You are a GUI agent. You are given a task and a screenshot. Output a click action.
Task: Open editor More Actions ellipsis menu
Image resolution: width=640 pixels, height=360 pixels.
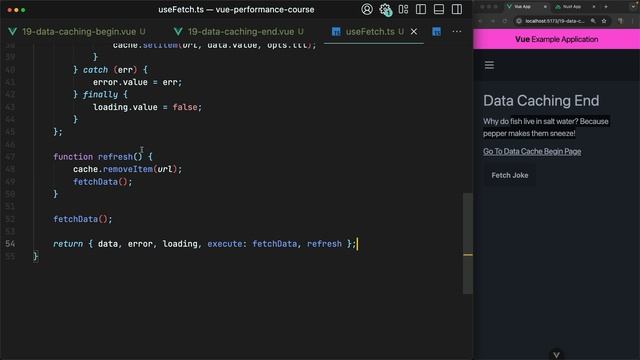[457, 31]
